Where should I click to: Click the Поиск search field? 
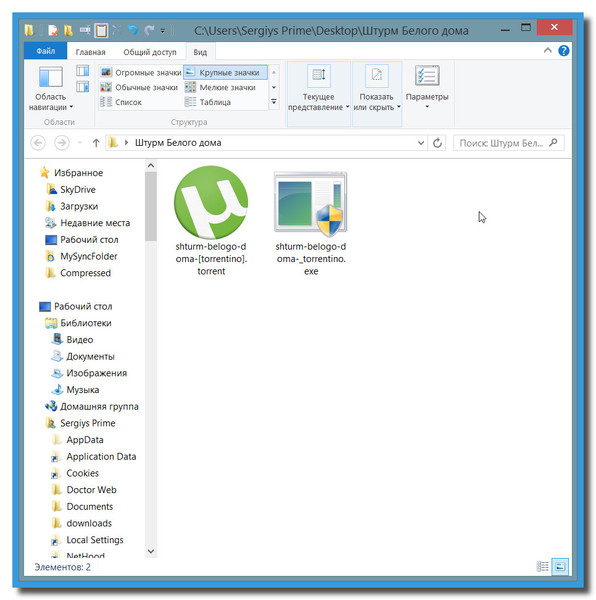[508, 143]
